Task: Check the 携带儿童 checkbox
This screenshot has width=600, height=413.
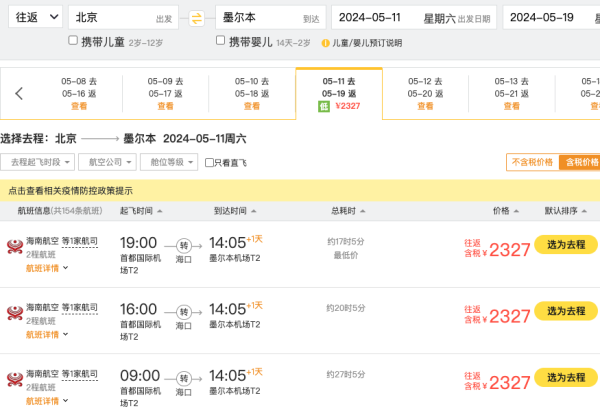Action: click(73, 40)
